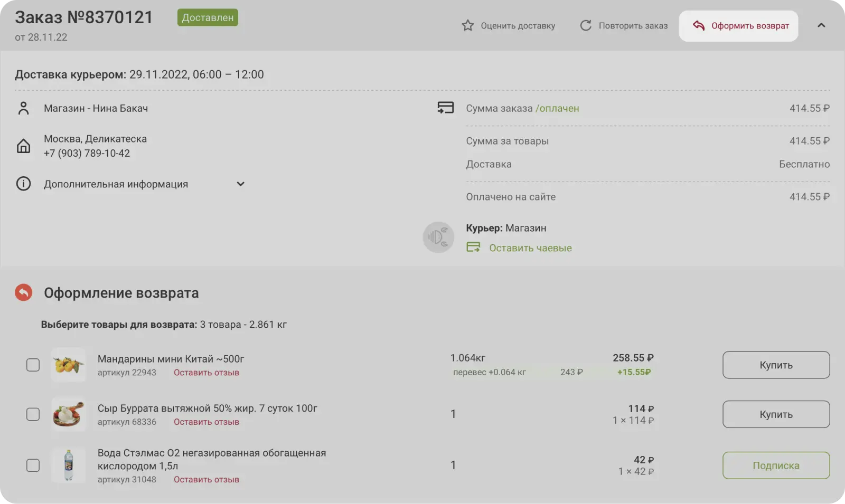
Task: Click the red return arrow icon beside Оформление возврата
Action: click(x=23, y=292)
